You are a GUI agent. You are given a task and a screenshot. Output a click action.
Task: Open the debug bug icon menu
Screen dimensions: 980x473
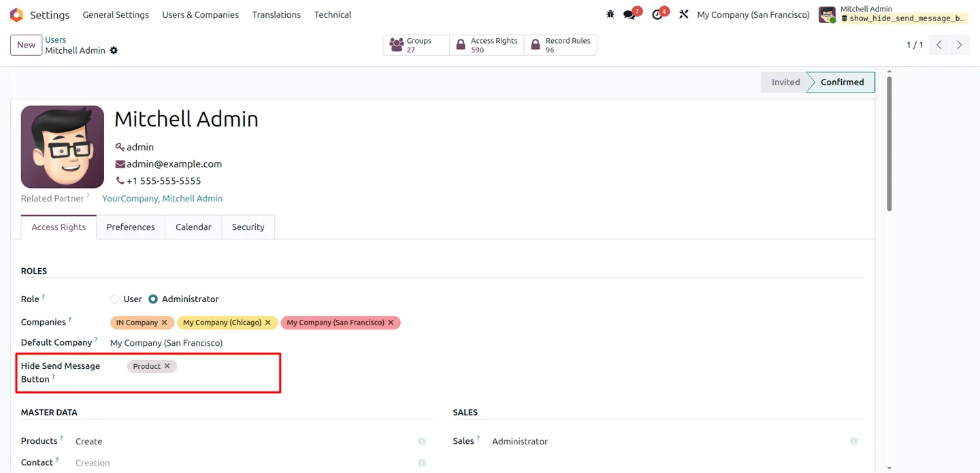610,14
